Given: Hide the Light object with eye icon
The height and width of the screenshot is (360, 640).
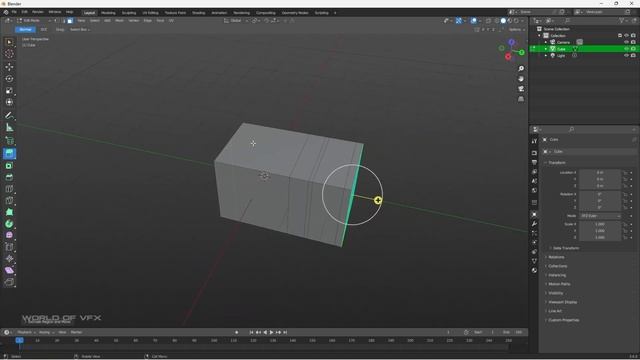Looking at the screenshot, I should tap(626, 56).
